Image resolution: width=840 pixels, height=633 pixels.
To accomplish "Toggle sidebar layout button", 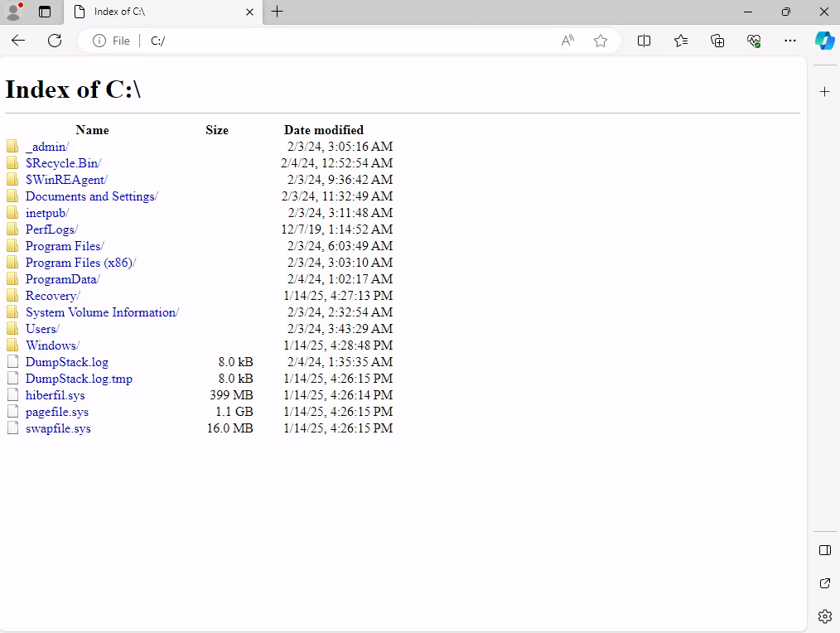I will point(825,550).
